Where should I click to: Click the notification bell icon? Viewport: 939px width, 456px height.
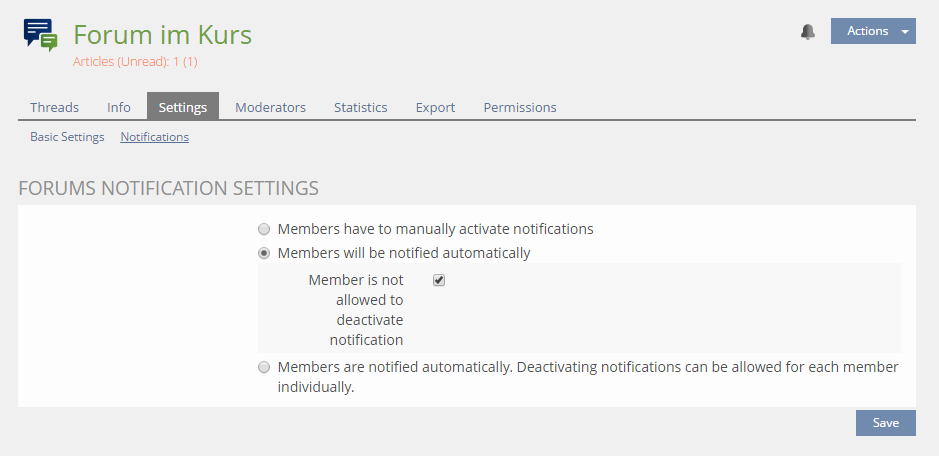pyautogui.click(x=808, y=32)
